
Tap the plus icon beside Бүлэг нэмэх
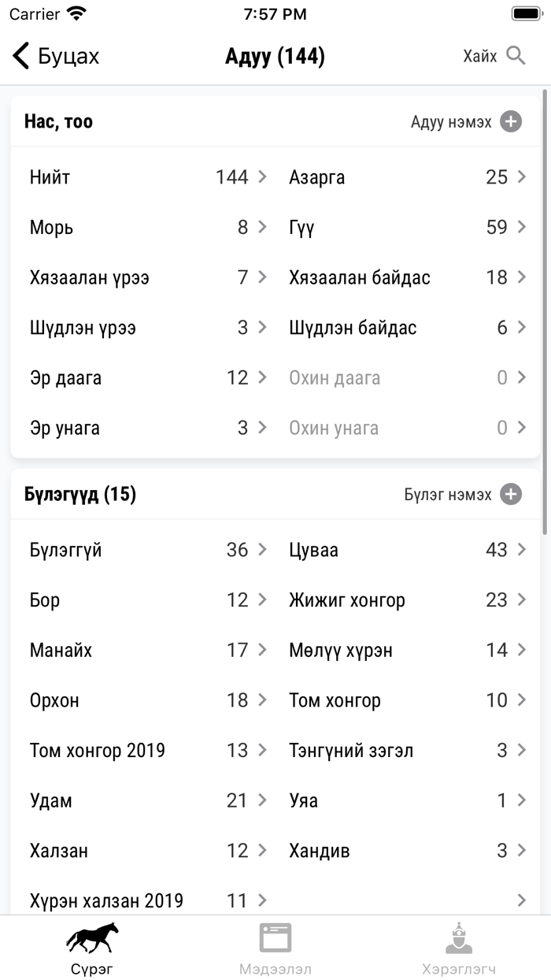point(511,495)
